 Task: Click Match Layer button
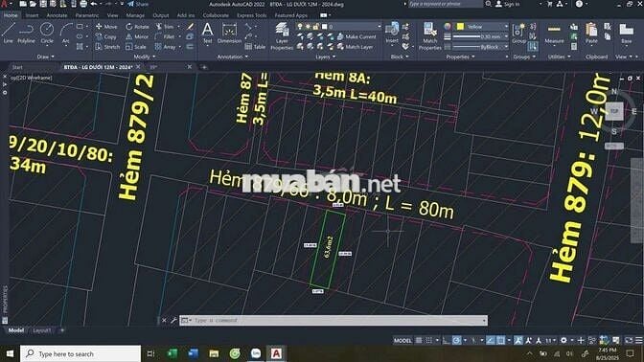[x=355, y=47]
